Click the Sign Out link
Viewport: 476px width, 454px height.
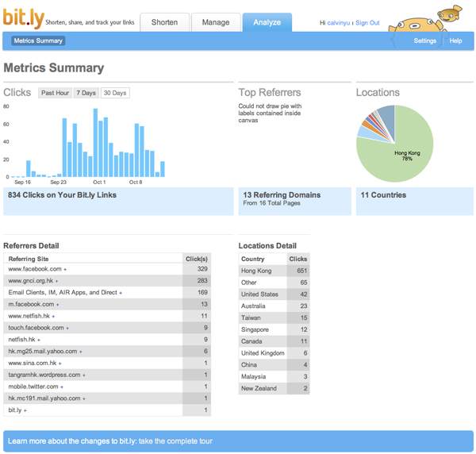pos(367,23)
